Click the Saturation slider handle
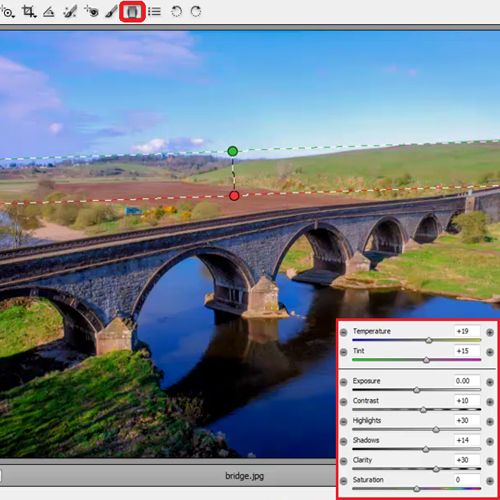The width and height of the screenshot is (500, 500). (x=416, y=489)
